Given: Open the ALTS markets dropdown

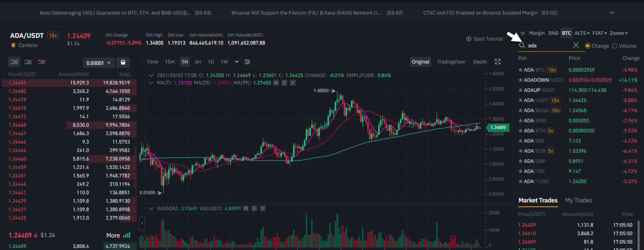Looking at the screenshot, I should [582, 33].
